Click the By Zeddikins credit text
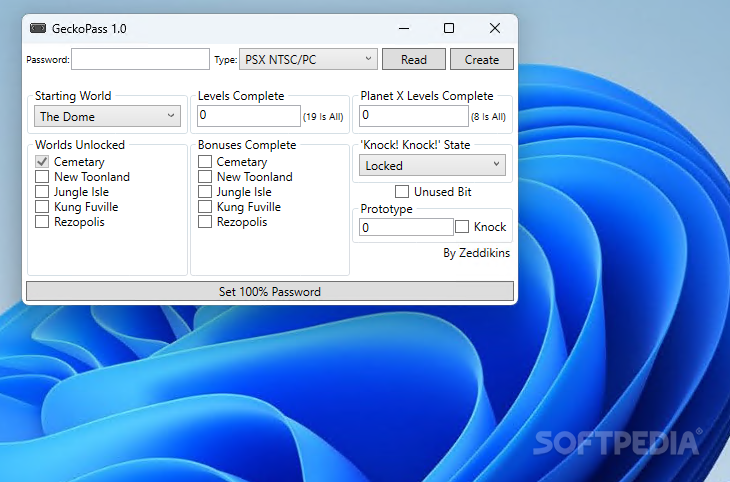This screenshot has width=730, height=482. coord(476,253)
